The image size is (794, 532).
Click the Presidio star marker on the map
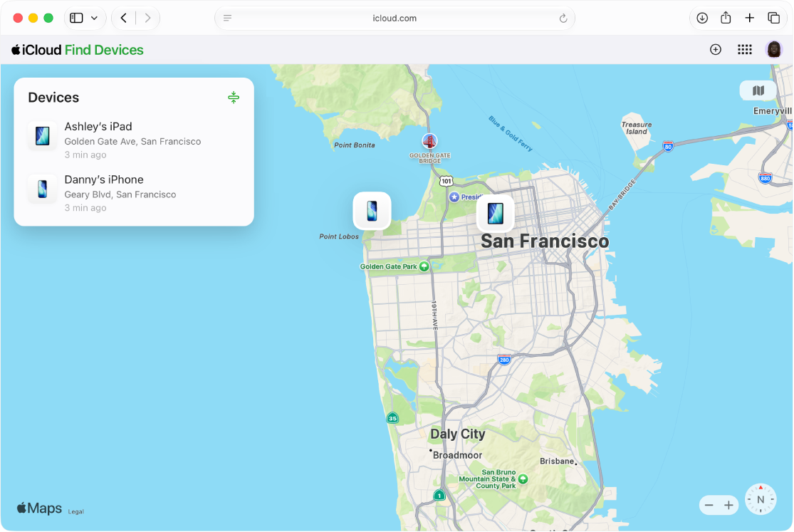pos(454,197)
